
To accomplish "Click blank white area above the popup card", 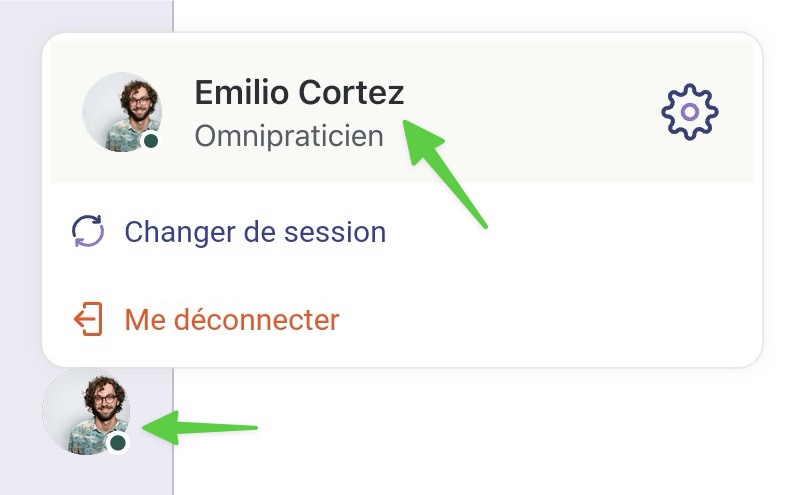I will tap(482, 15).
